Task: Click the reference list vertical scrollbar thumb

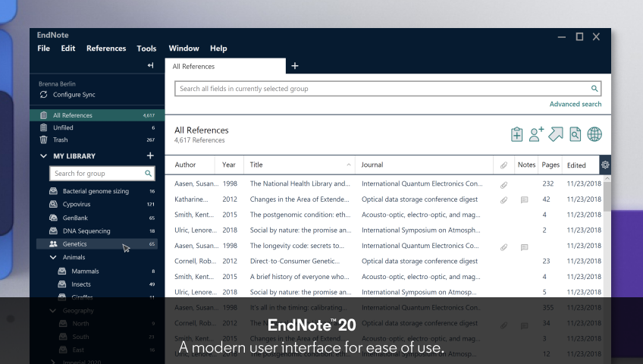Action: (x=607, y=196)
